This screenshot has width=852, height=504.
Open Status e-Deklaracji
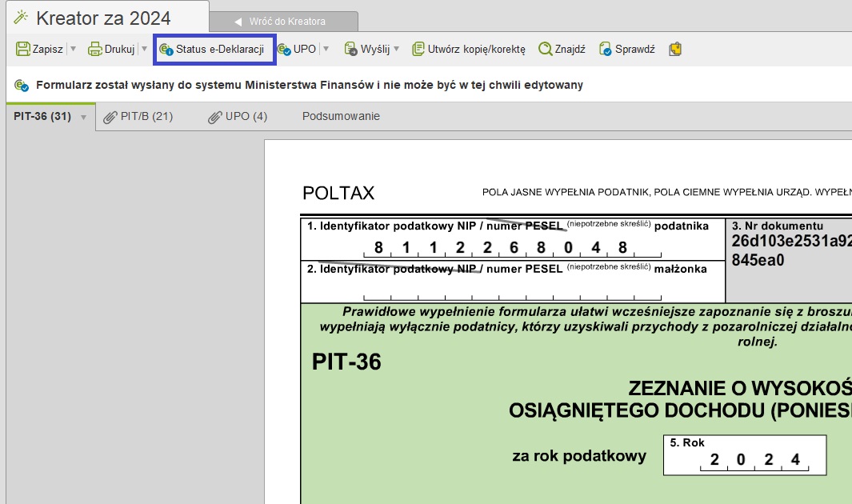tap(214, 50)
